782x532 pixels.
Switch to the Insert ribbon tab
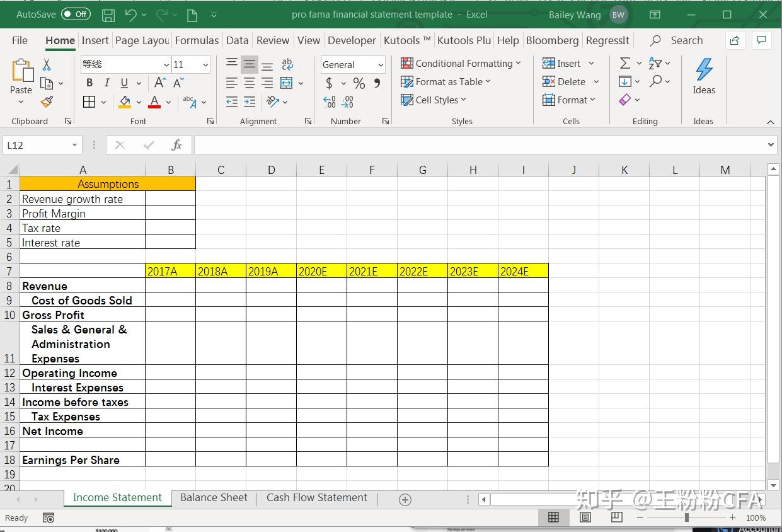[x=95, y=40]
